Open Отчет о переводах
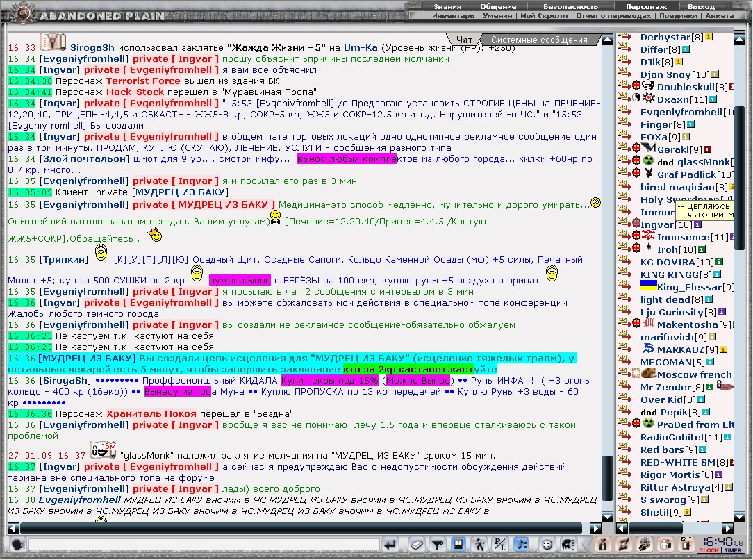753x560 pixels. [613, 16]
